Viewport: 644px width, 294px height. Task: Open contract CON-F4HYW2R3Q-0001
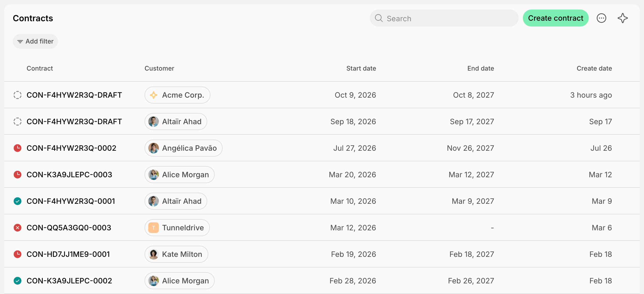pyautogui.click(x=71, y=201)
